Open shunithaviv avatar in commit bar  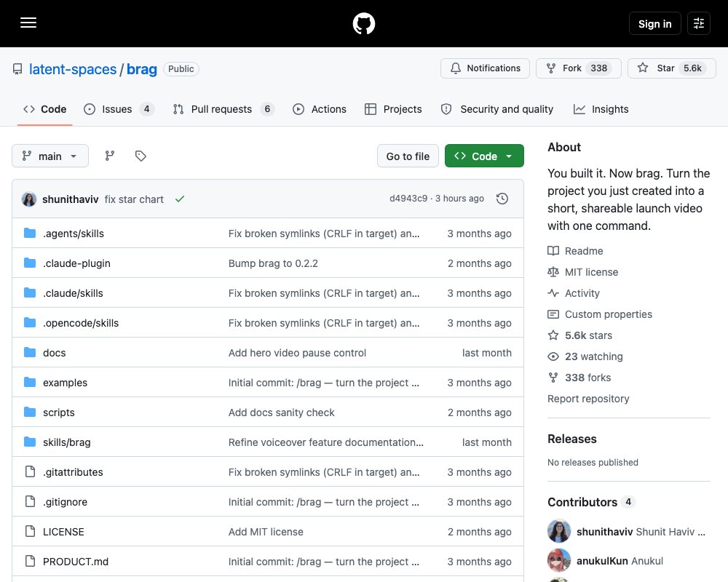click(29, 199)
